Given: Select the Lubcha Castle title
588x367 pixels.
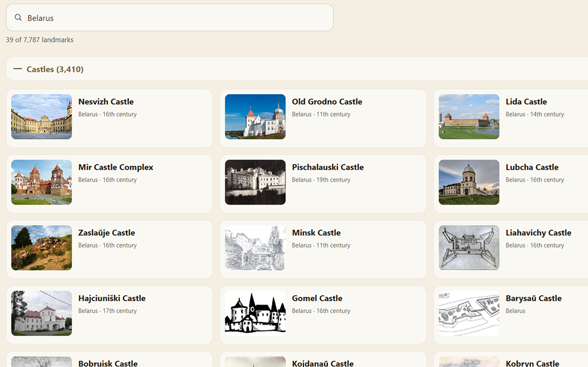Looking at the screenshot, I should click(532, 167).
